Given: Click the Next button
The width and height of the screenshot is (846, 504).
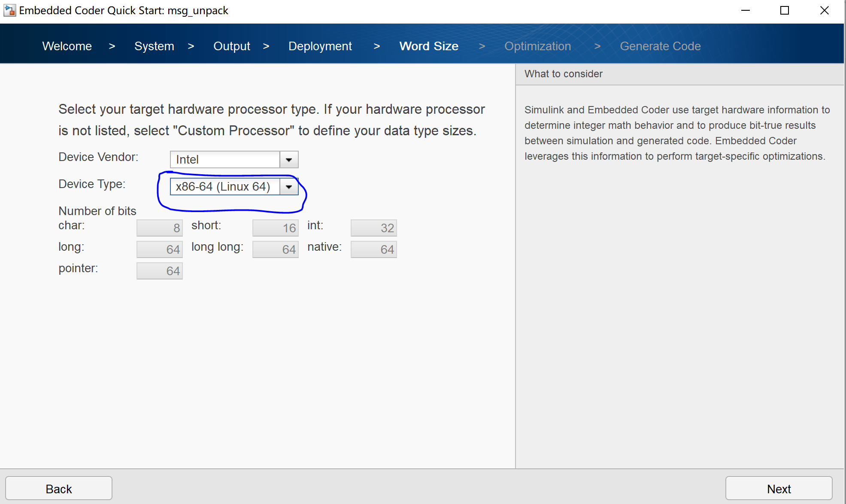Looking at the screenshot, I should (x=779, y=489).
